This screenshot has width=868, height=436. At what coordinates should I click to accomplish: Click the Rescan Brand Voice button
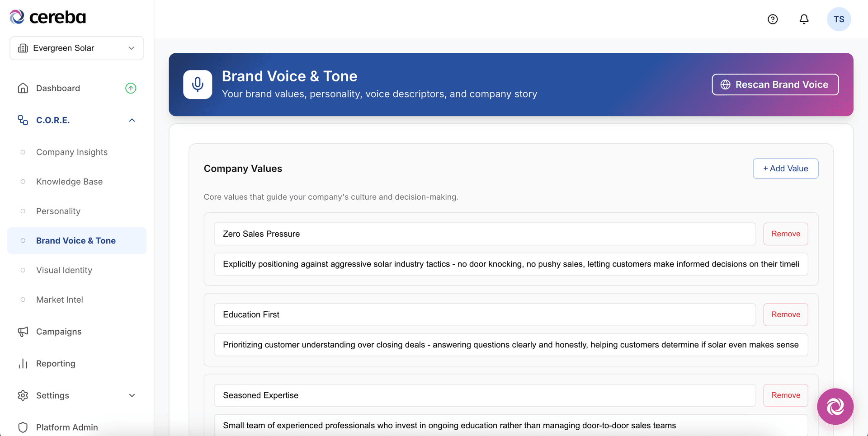tap(775, 84)
